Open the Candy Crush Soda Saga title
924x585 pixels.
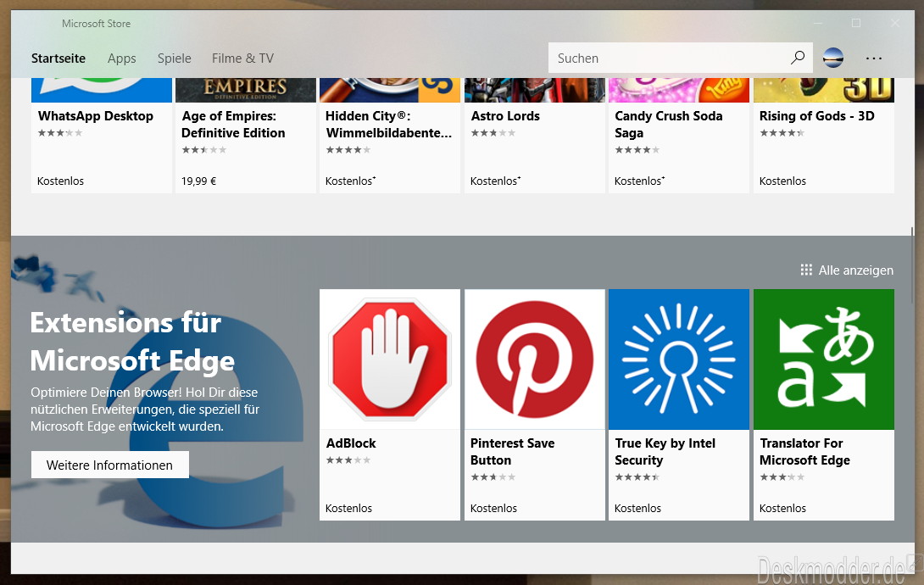tap(668, 125)
